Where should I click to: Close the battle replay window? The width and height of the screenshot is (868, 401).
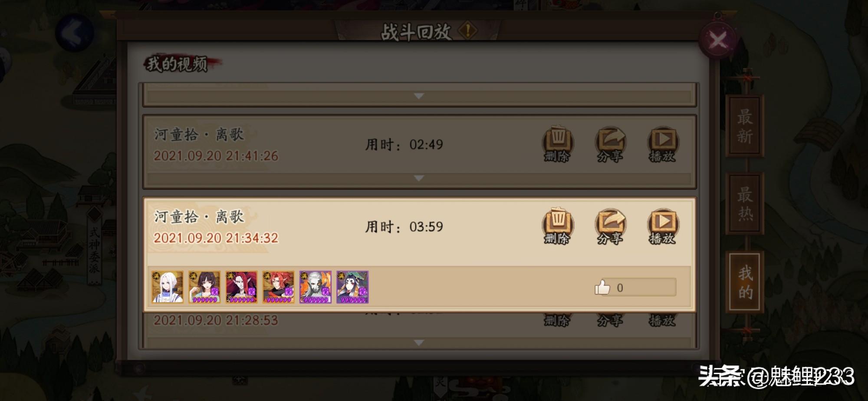click(x=717, y=41)
